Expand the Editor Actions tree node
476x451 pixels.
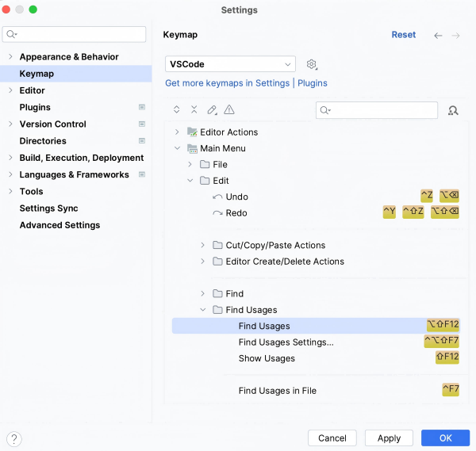click(177, 132)
